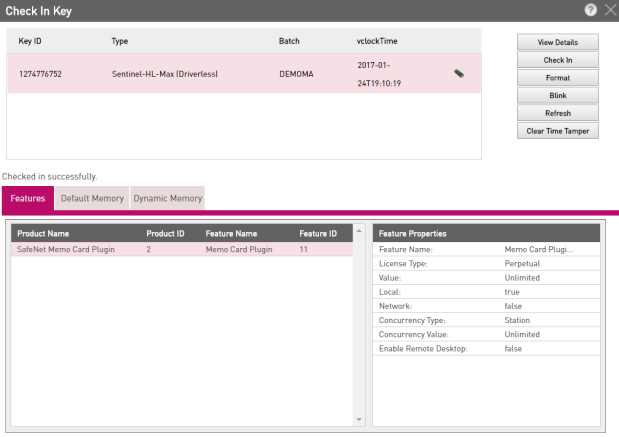
Task: Click the Feature Name column header
Action: point(231,234)
